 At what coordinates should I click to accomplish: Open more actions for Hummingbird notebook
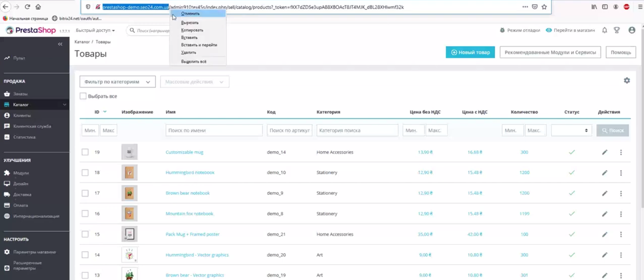tap(621, 173)
